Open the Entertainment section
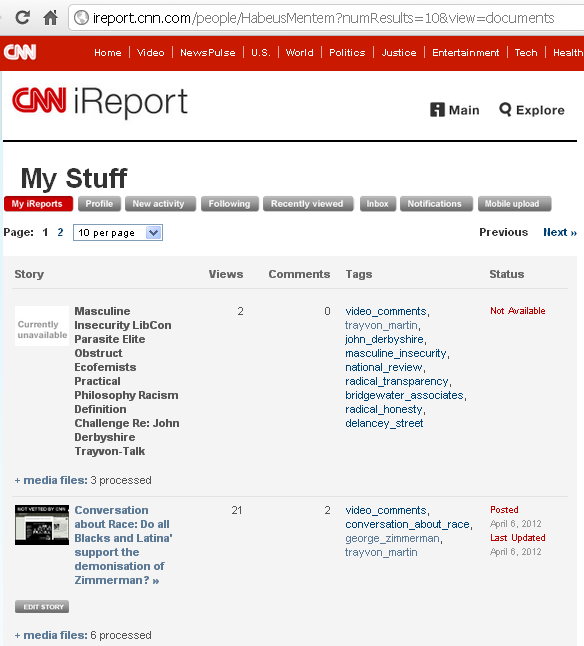Image resolution: width=584 pixels, height=646 pixels. pos(465,53)
